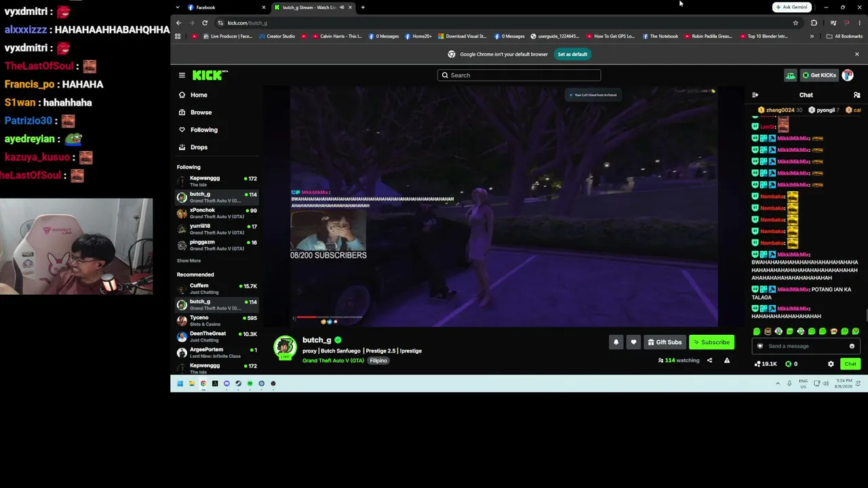Click the Gift Subs button
The image size is (868, 488).
tap(665, 342)
